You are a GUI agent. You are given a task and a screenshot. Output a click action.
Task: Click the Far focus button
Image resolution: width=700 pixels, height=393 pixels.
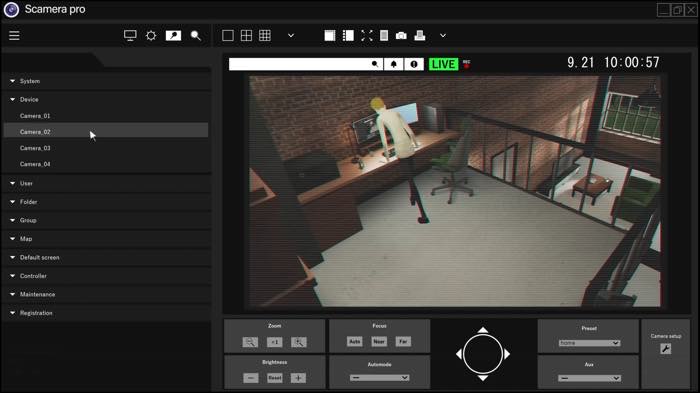403,342
